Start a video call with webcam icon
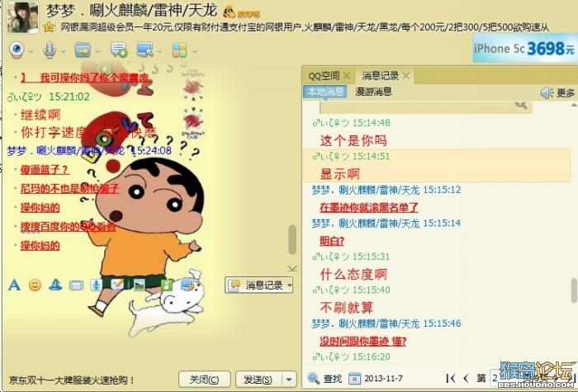Screen dimensions: 578x392 pyautogui.click(x=17, y=50)
